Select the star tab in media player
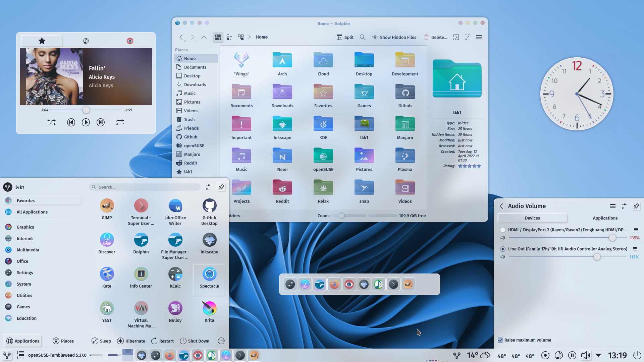 point(42,41)
